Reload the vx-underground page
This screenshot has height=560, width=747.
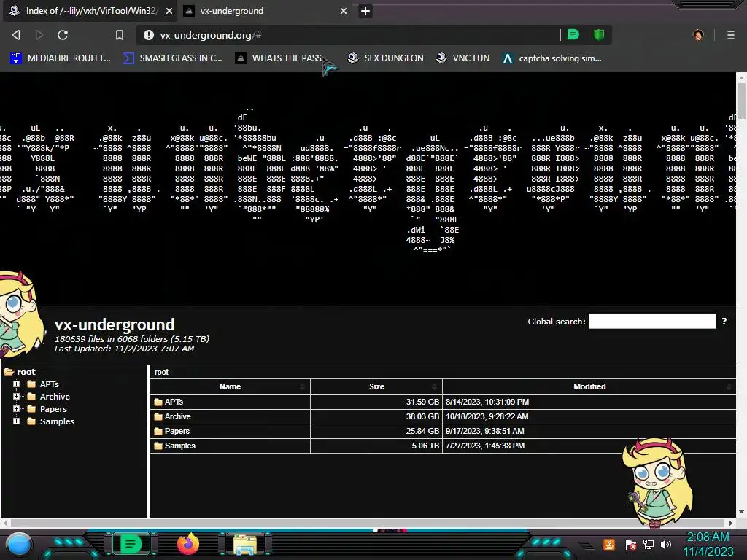[x=63, y=35]
